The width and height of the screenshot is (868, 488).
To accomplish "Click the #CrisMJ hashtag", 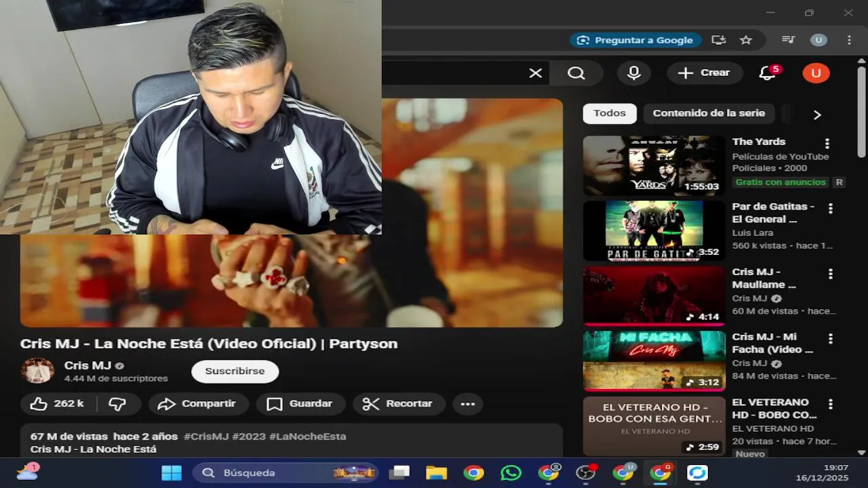I will (x=206, y=436).
